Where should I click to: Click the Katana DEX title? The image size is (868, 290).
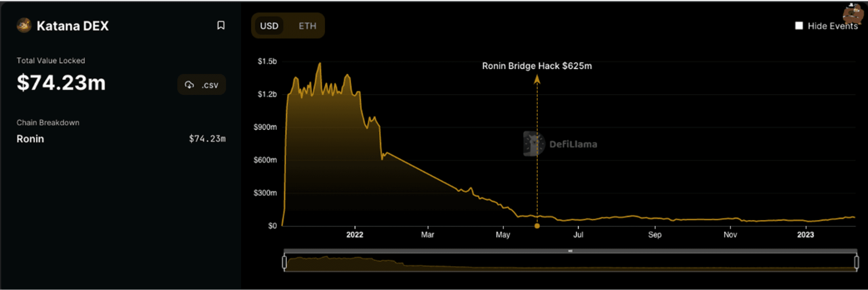pos(73,26)
